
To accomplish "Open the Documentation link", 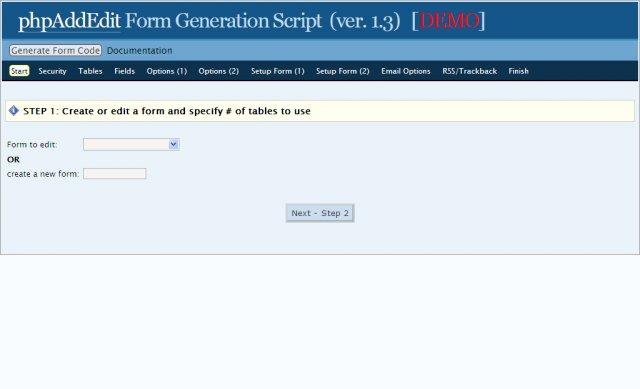I will (x=140, y=51).
